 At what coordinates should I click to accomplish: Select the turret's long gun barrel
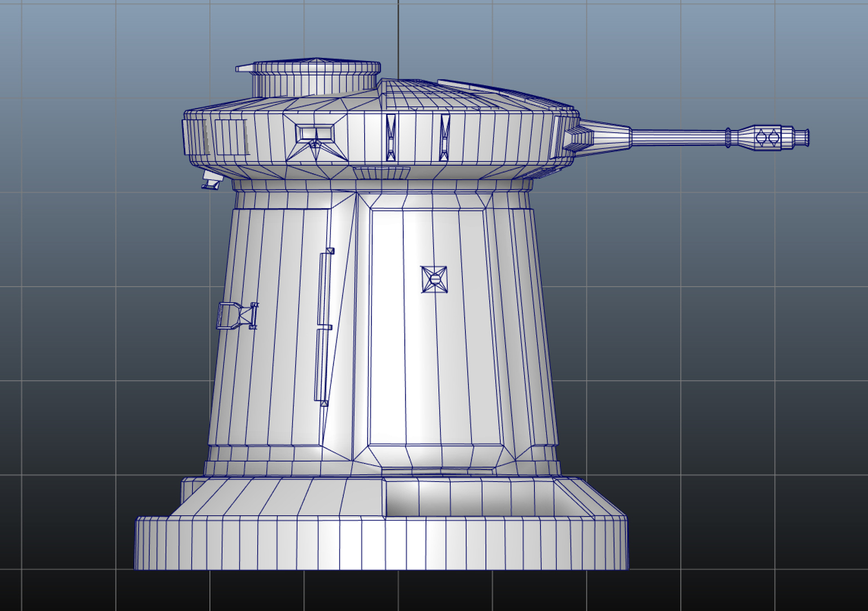pos(679,137)
